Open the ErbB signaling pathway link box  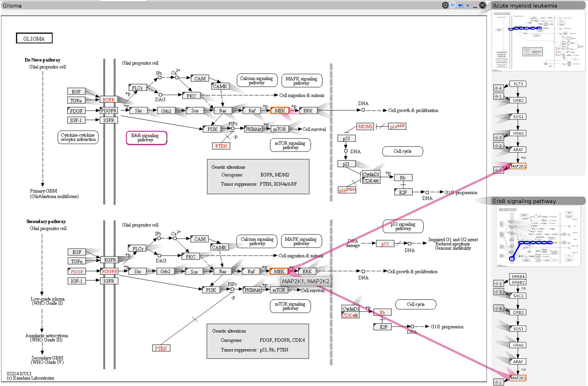click(x=146, y=138)
